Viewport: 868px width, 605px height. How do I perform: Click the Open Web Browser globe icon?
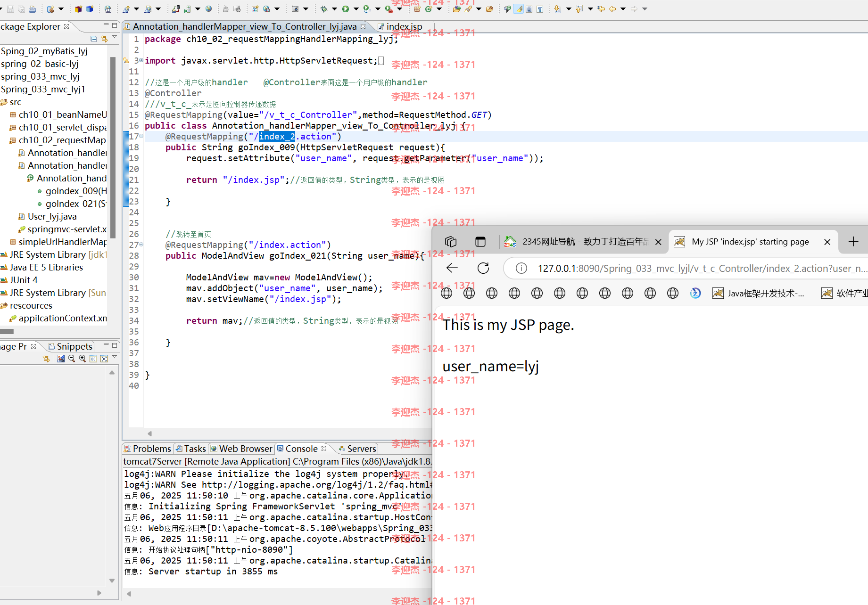[x=208, y=9]
